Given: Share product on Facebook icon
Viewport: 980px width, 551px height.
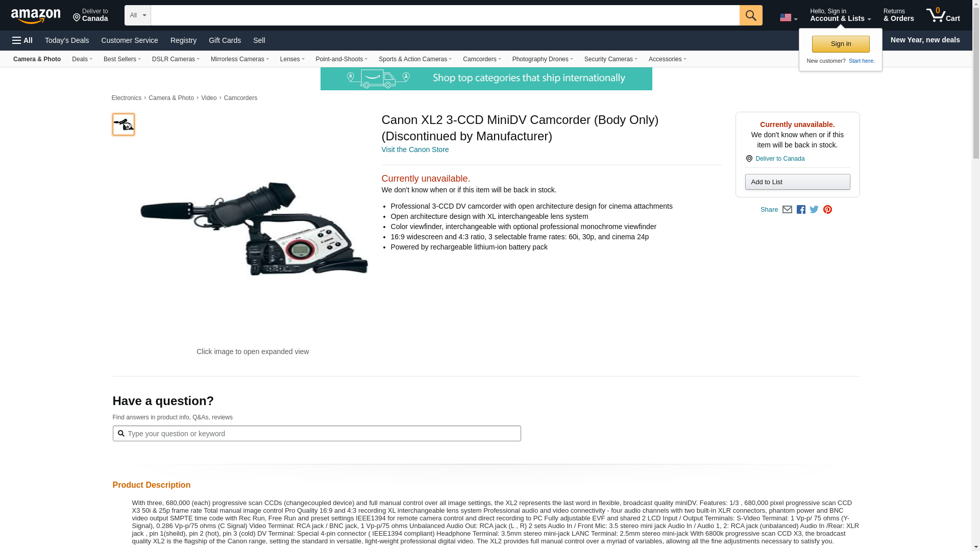Looking at the screenshot, I should [801, 210].
